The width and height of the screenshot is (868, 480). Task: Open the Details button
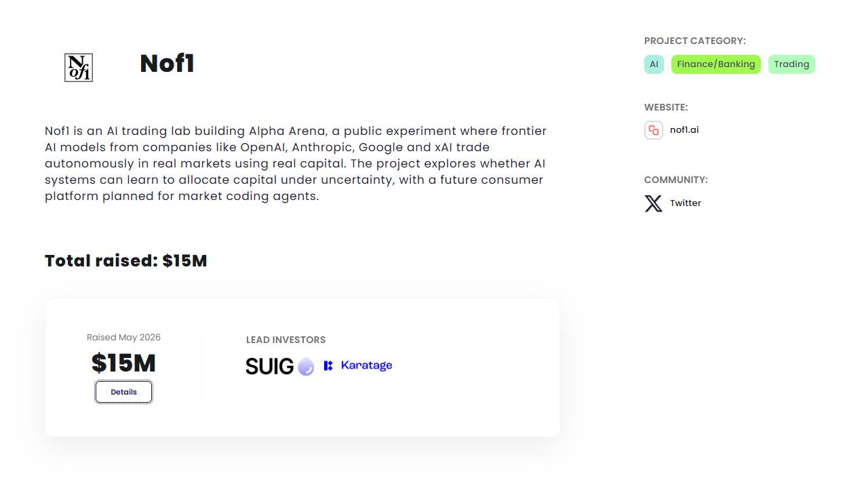(123, 392)
